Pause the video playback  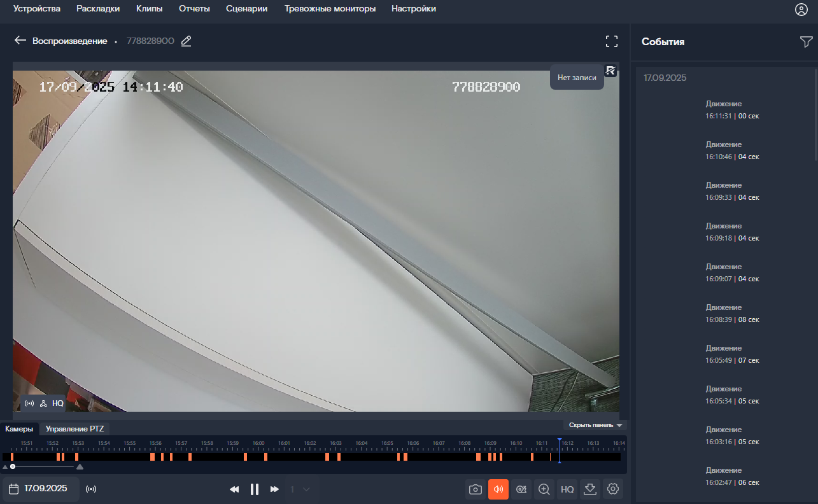point(255,489)
